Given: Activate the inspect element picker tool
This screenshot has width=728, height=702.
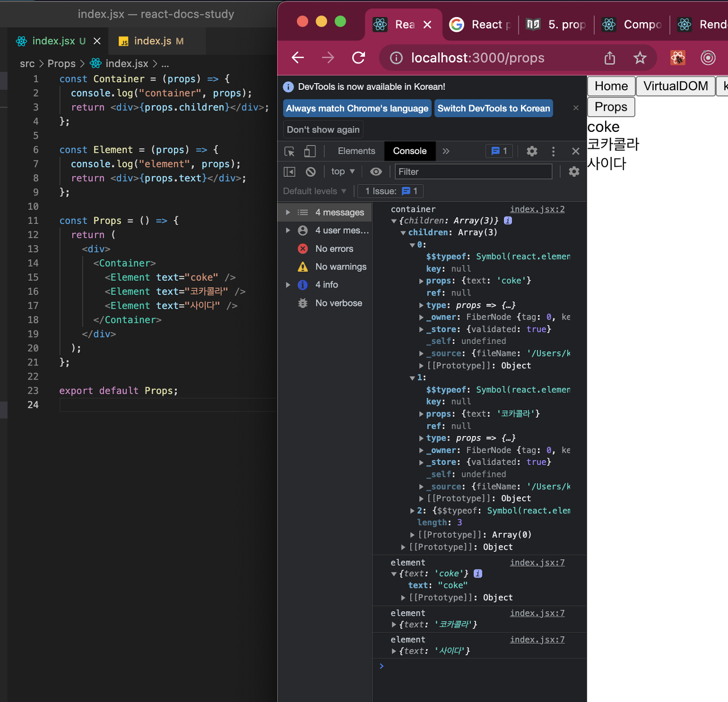Looking at the screenshot, I should [289, 151].
